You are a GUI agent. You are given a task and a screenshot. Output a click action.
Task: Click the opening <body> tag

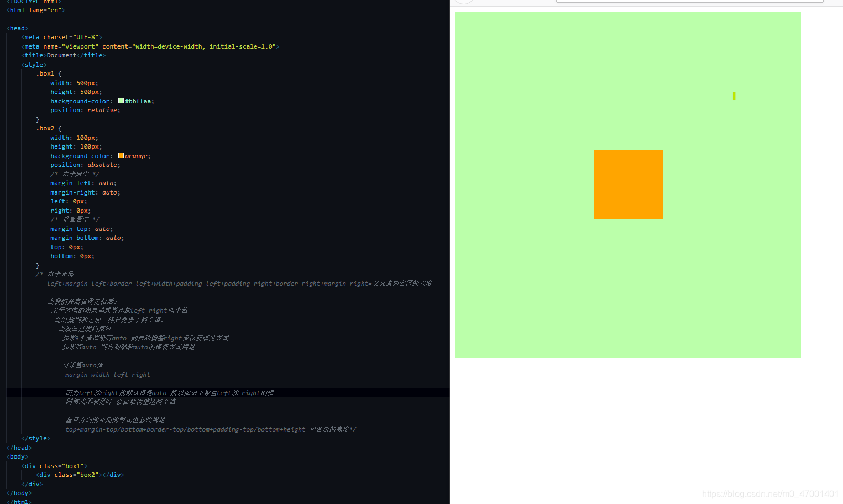point(18,456)
